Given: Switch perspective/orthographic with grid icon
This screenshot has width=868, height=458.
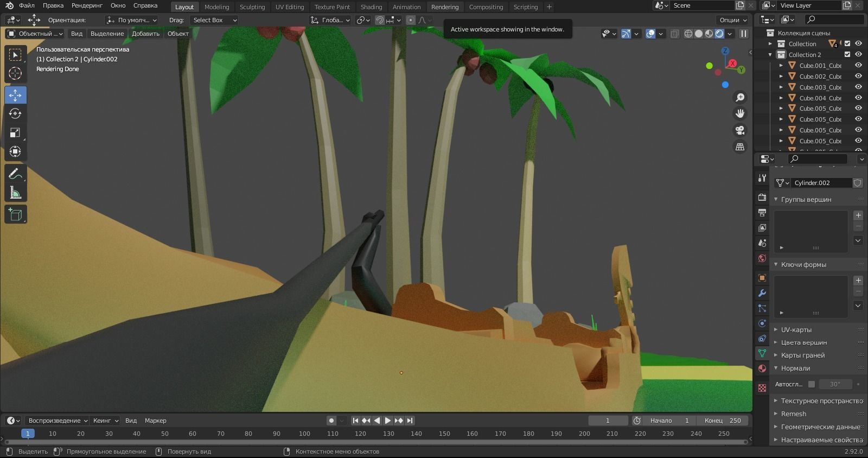Looking at the screenshot, I should click(x=740, y=147).
